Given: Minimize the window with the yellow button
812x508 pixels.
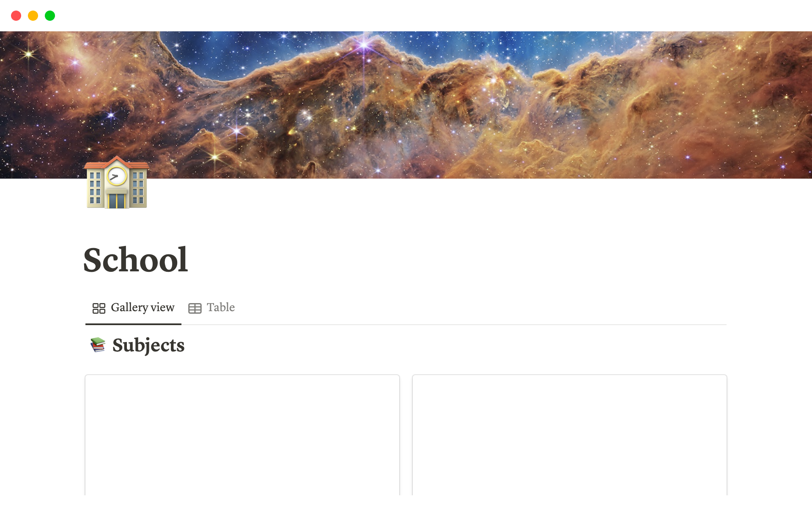Looking at the screenshot, I should point(33,16).
